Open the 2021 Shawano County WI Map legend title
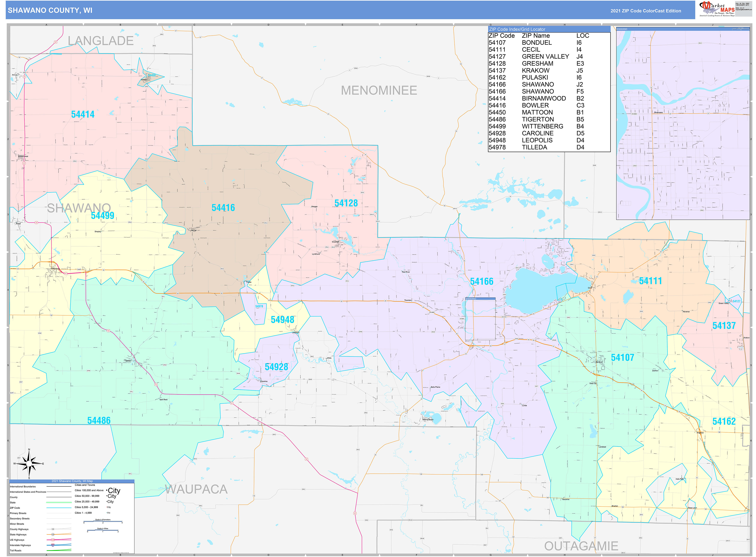The image size is (756, 557). click(72, 481)
